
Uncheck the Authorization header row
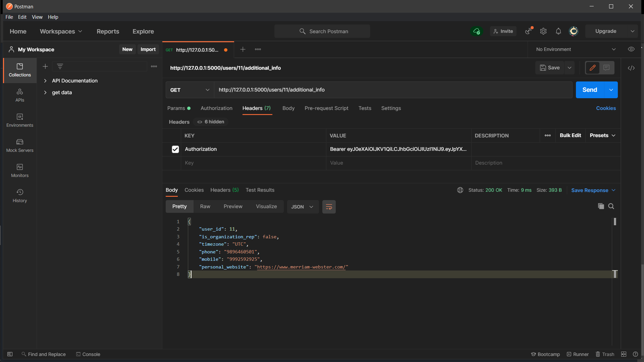(x=175, y=149)
